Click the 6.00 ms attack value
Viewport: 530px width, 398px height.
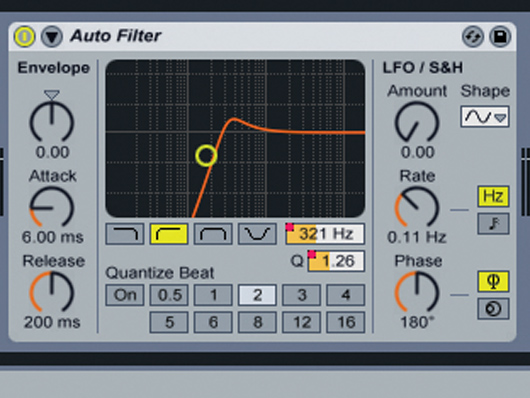(52, 237)
